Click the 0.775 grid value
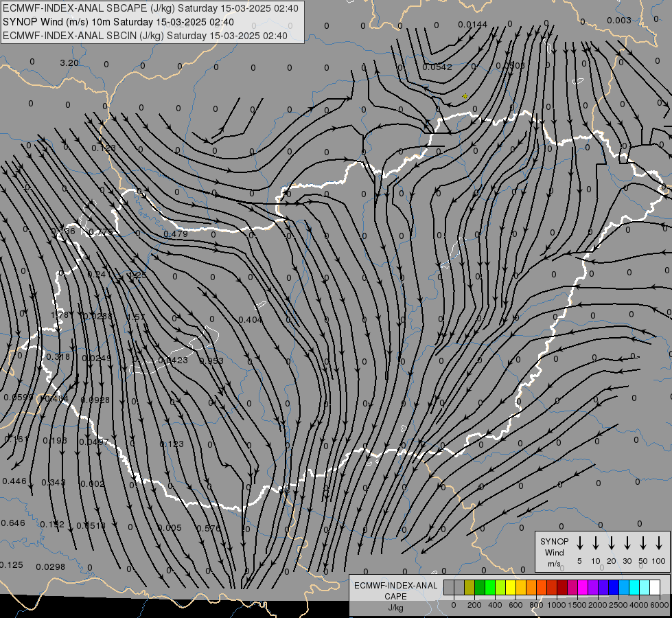The height and width of the screenshot is (618, 672). click(101, 232)
